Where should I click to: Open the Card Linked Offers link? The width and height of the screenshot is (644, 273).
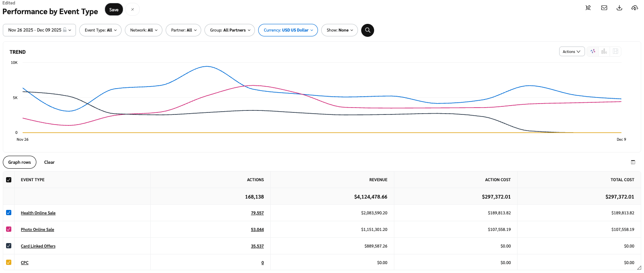click(x=38, y=246)
